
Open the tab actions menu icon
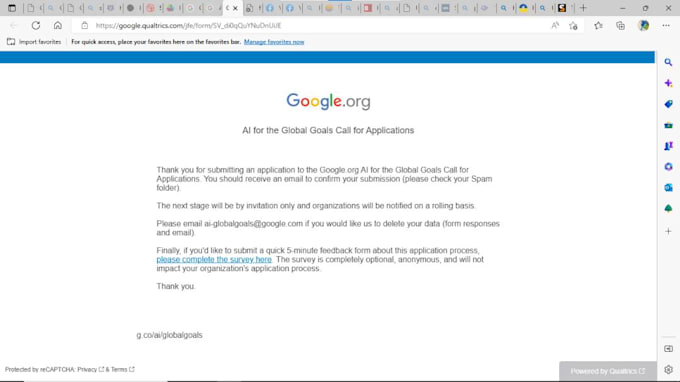click(x=12, y=8)
